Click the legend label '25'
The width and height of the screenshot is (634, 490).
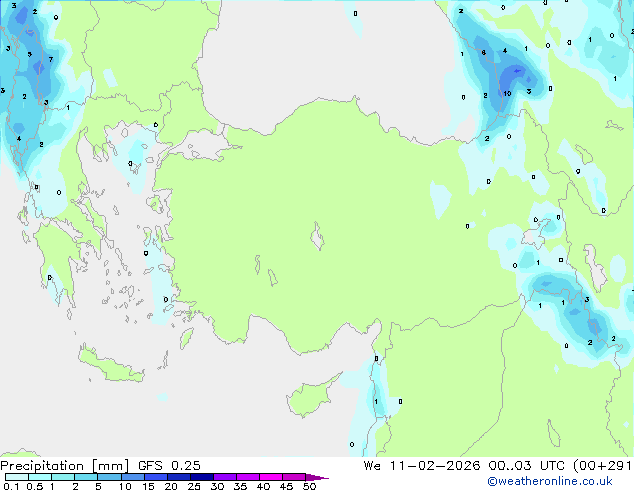pyautogui.click(x=194, y=486)
